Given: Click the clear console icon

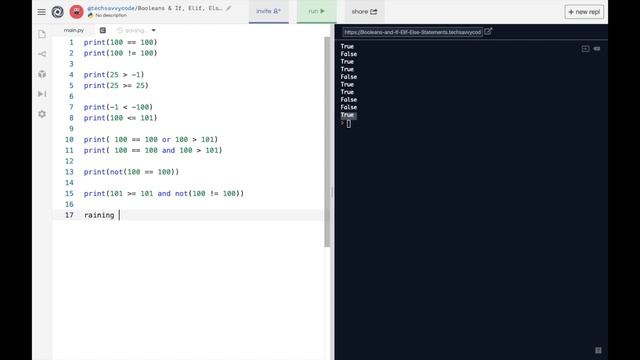Looking at the screenshot, I should (x=597, y=49).
